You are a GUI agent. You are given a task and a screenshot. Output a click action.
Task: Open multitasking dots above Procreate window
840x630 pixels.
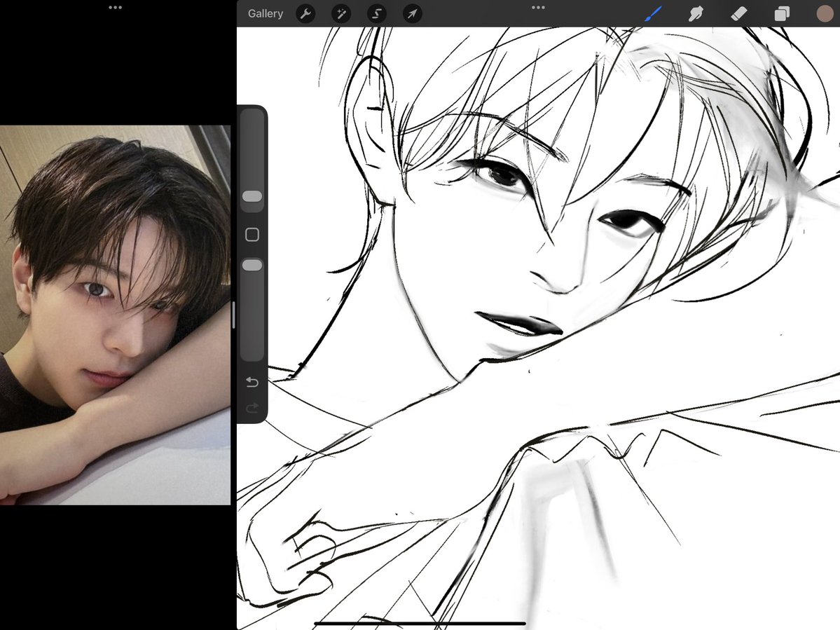[x=538, y=8]
